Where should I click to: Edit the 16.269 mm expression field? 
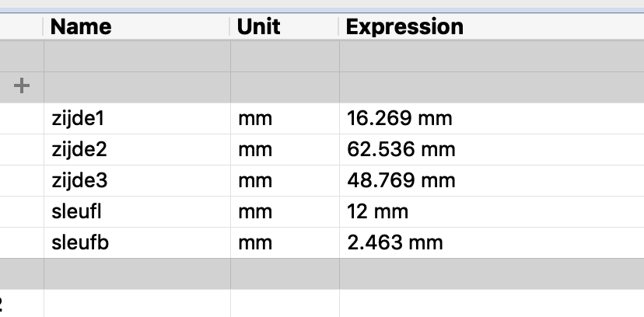399,119
